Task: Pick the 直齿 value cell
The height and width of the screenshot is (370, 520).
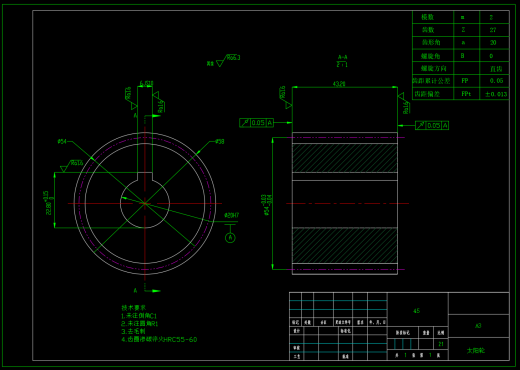Action: (x=496, y=69)
